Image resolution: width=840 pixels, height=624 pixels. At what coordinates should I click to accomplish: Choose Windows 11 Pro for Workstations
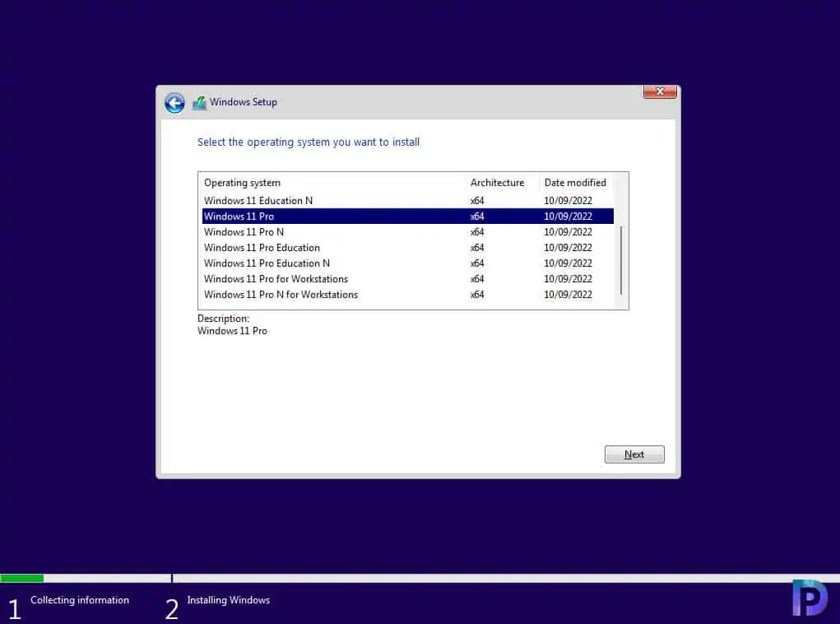pos(408,279)
